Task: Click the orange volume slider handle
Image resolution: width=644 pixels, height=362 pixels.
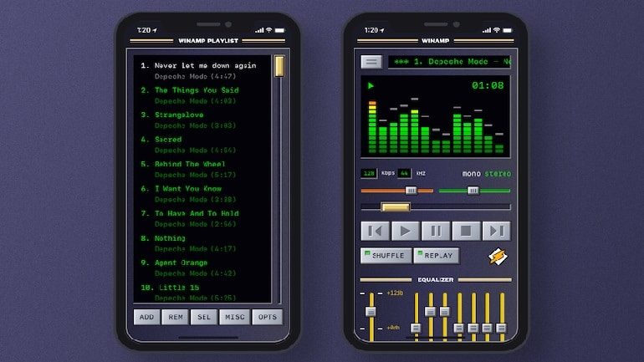Action: [x=411, y=191]
